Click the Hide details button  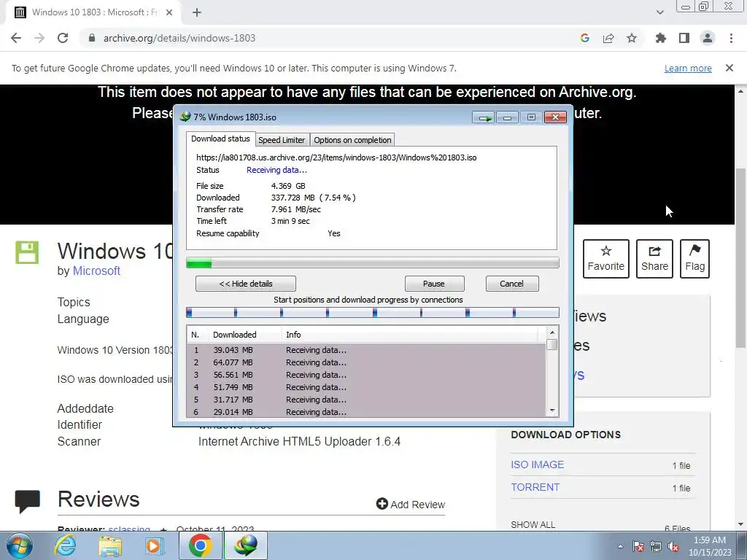tap(246, 284)
